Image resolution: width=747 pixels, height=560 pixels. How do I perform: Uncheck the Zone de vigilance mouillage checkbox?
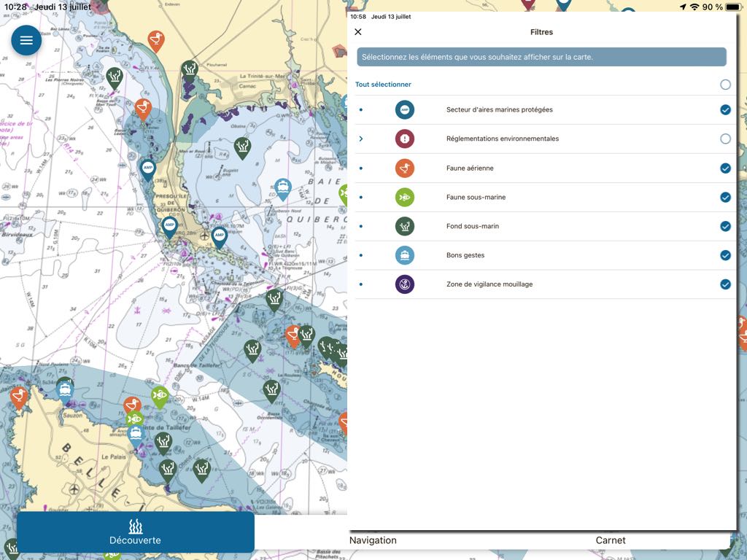725,284
